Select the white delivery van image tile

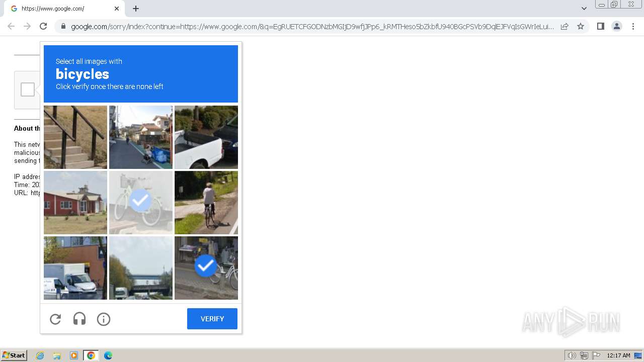tap(75, 268)
